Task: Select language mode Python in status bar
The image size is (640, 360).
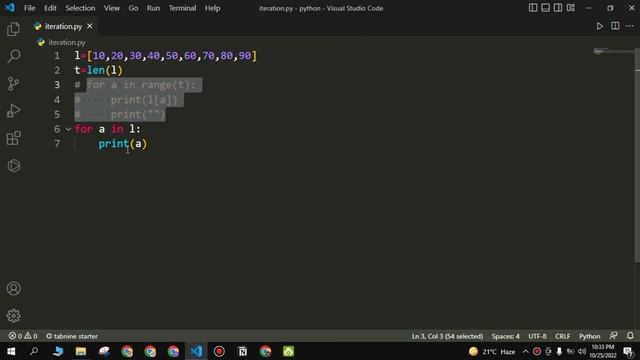Action: 589,336
